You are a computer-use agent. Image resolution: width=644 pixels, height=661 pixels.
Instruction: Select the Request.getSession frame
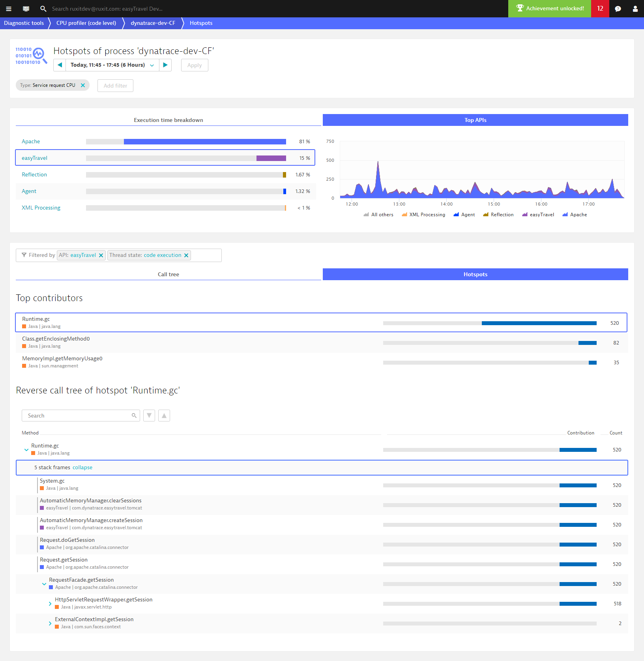(321, 564)
